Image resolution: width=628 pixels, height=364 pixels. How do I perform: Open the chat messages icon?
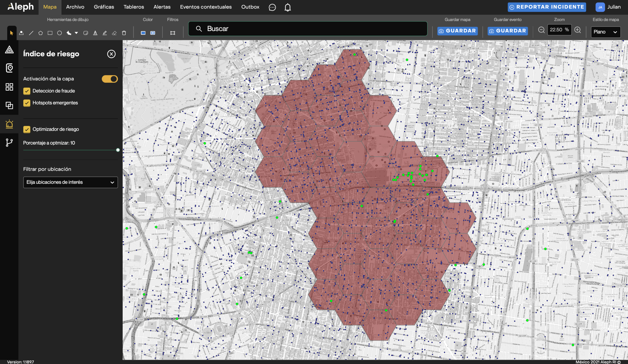272,7
